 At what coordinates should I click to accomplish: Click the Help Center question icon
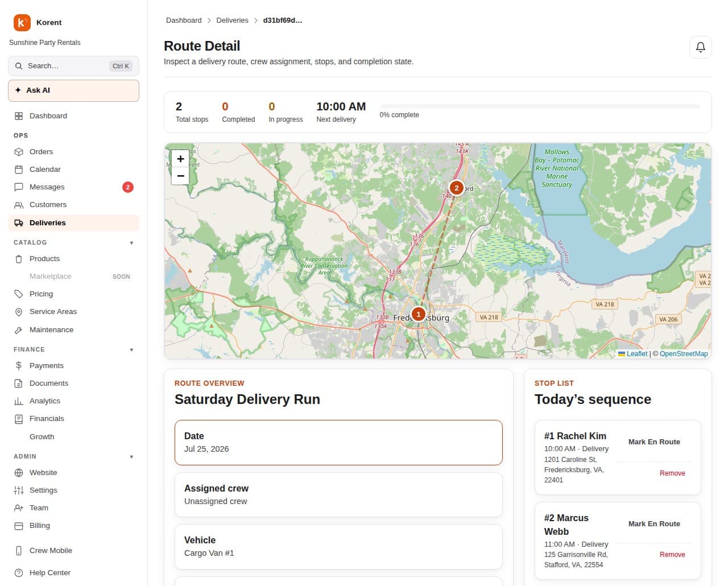[19, 573]
